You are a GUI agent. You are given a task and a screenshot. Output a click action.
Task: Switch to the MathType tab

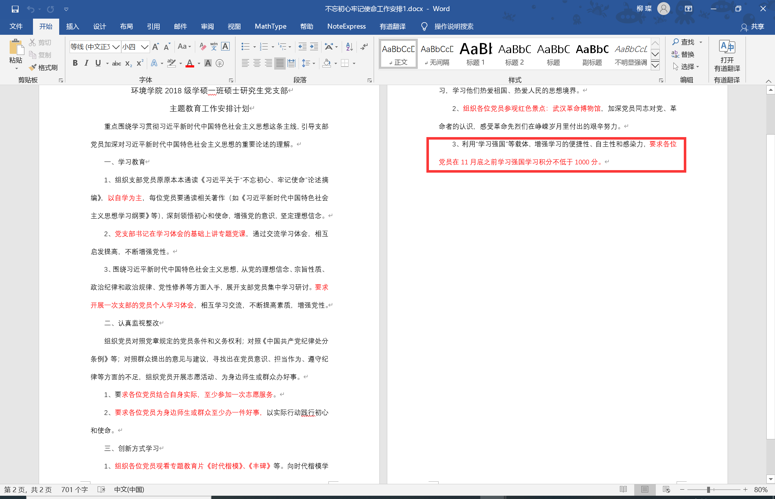tap(270, 27)
